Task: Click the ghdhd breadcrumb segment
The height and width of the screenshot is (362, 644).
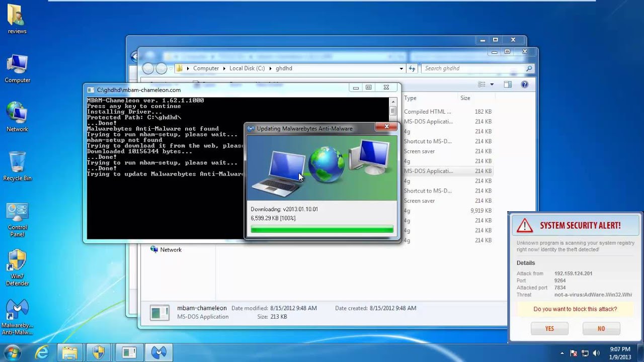Action: point(284,68)
